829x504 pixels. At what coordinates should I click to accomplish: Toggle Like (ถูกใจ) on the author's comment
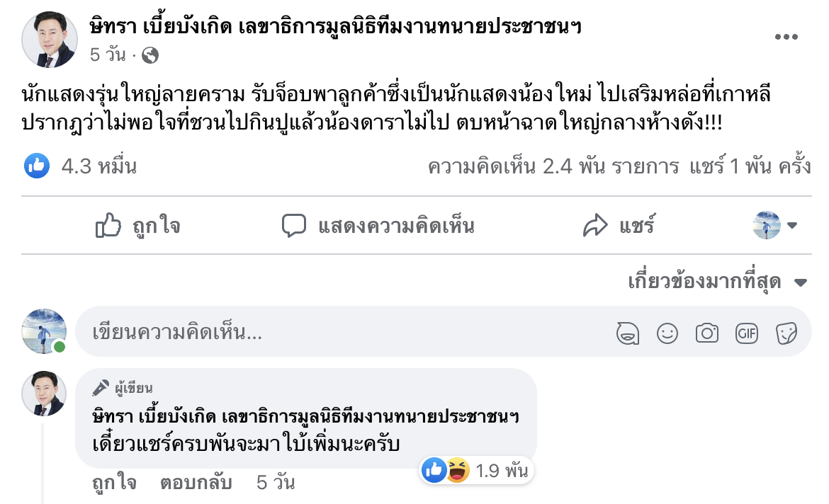pyautogui.click(x=114, y=483)
